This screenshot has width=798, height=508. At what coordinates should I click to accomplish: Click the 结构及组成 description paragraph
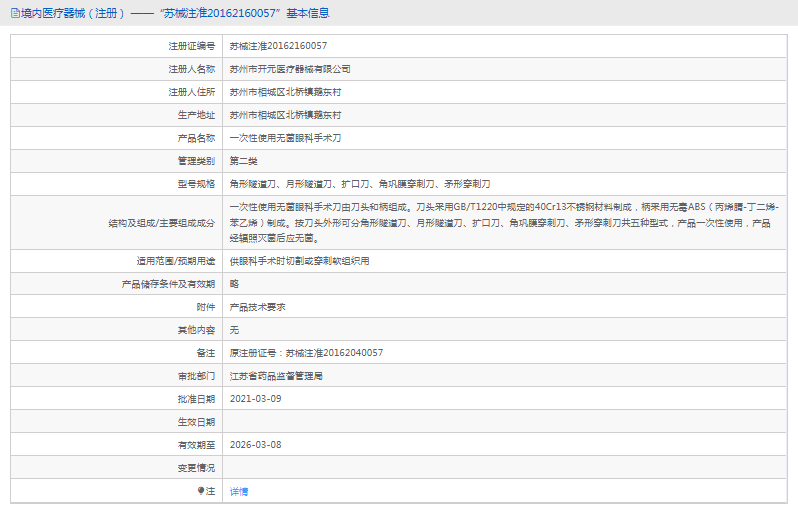pos(500,222)
